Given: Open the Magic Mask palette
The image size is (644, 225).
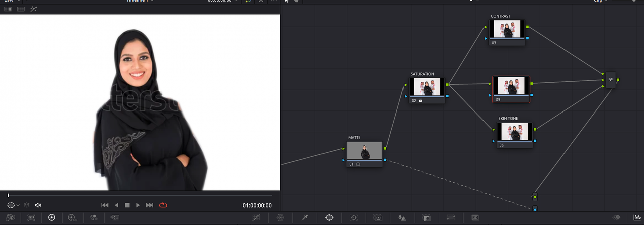Looking at the screenshot, I should (378, 217).
